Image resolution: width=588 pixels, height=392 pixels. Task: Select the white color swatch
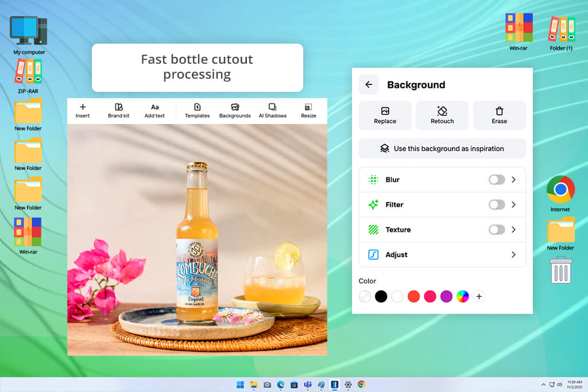click(397, 296)
